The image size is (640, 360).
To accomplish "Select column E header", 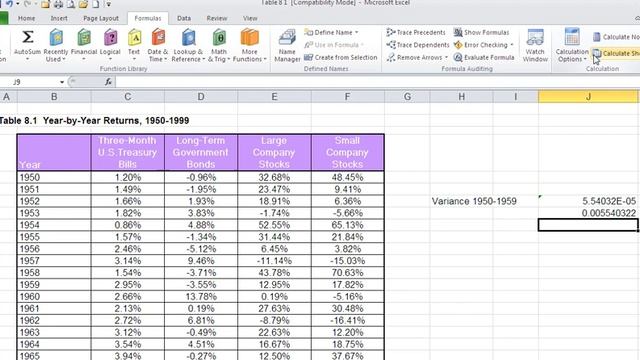I will [x=274, y=97].
